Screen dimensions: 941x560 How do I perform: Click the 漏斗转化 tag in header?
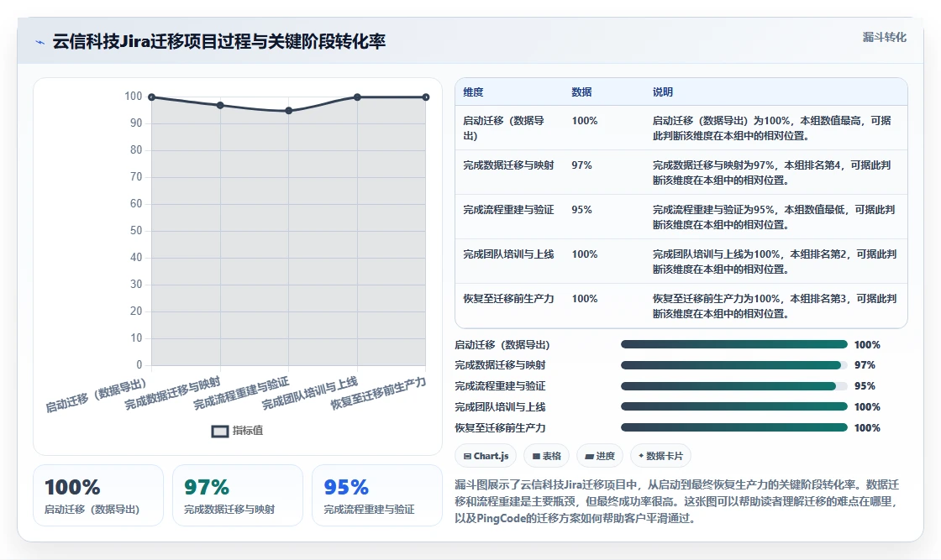pyautogui.click(x=884, y=37)
